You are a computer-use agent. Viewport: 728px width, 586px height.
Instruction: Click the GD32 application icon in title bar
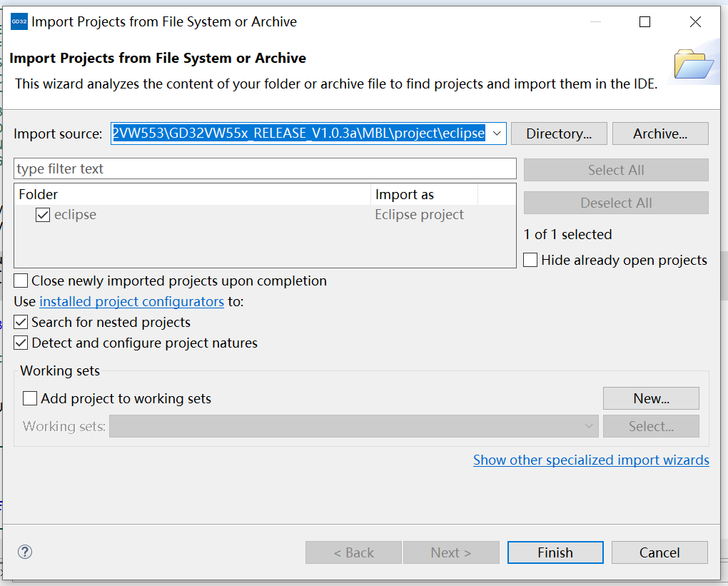[19, 21]
